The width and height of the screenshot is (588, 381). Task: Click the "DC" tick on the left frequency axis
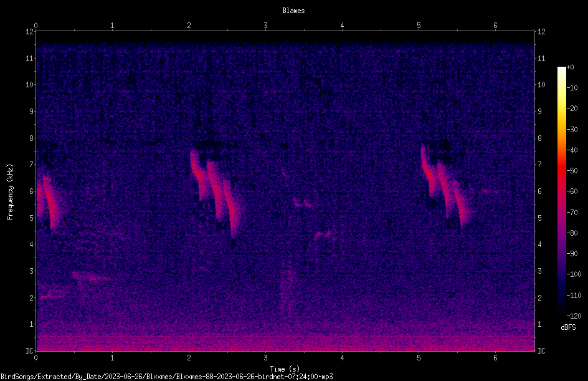click(30, 351)
